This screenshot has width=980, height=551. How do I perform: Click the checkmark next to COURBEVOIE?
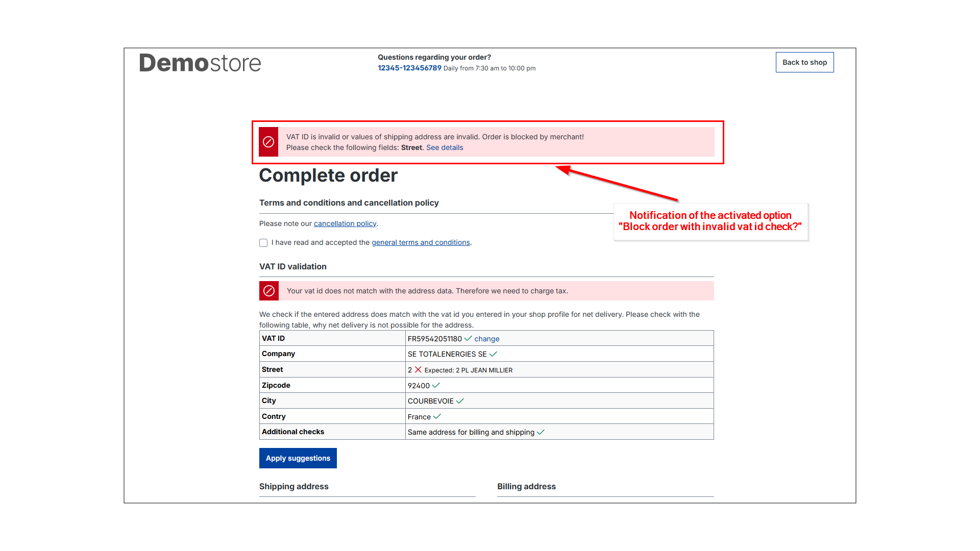pos(460,401)
